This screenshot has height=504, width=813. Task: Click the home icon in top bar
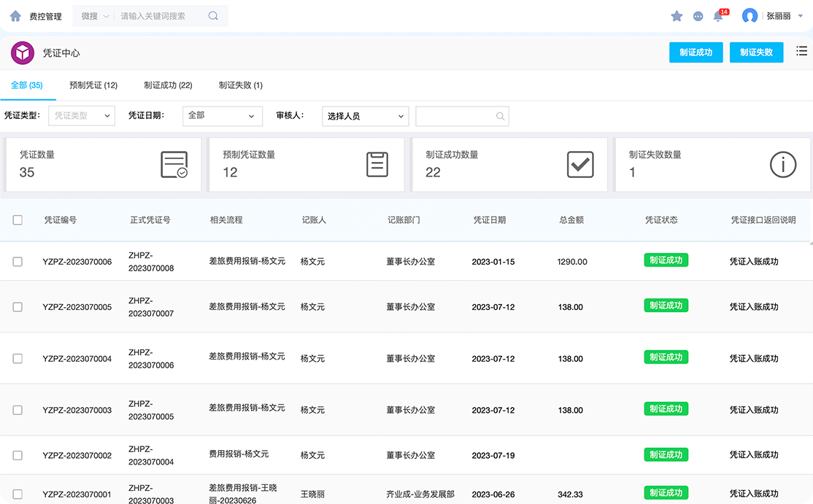(15, 16)
